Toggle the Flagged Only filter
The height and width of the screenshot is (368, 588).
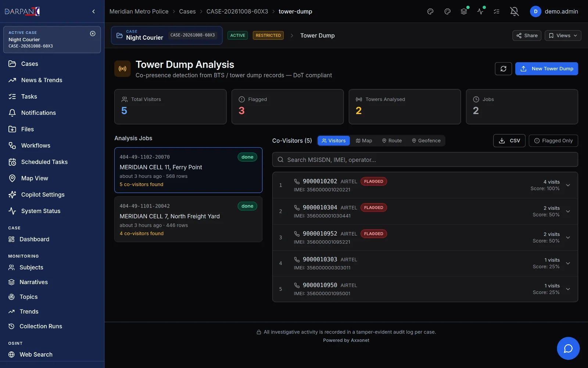click(x=553, y=141)
